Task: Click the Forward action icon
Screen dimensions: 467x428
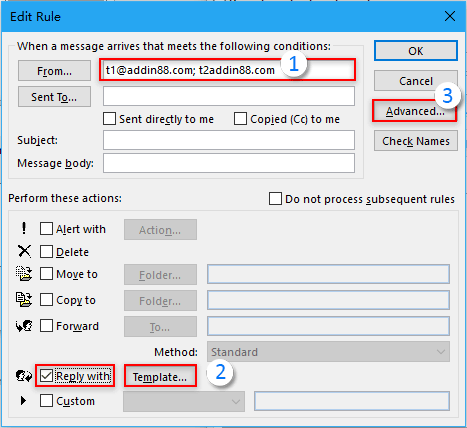Action: pos(24,326)
